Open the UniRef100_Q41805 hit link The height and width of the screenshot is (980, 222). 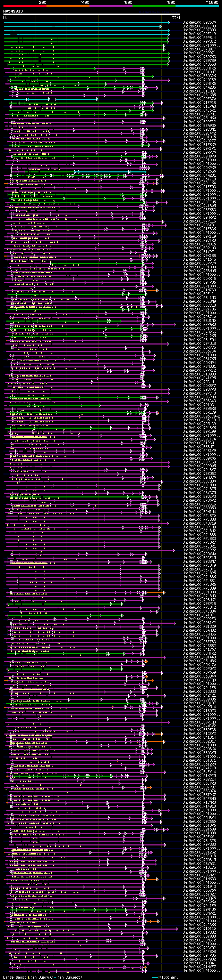pyautogui.click(x=199, y=206)
